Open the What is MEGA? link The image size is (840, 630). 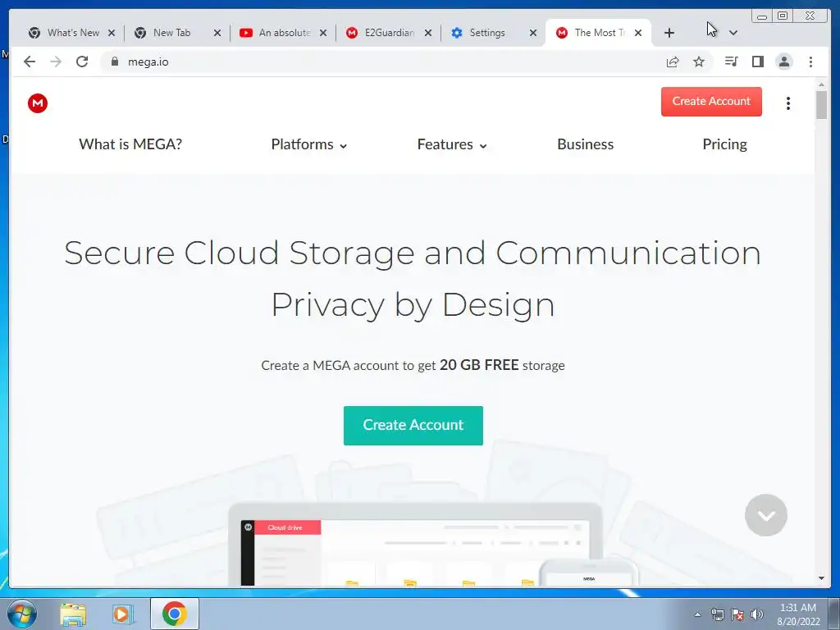click(x=130, y=144)
